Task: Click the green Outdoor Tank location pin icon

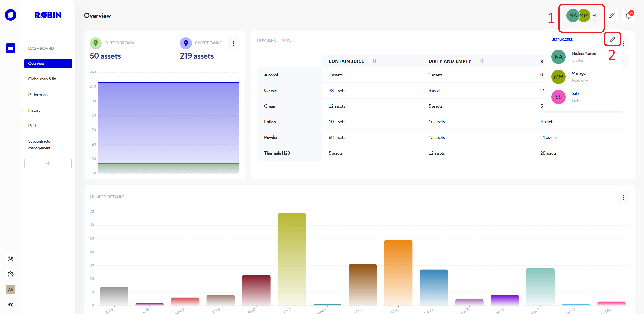Action: point(96,43)
